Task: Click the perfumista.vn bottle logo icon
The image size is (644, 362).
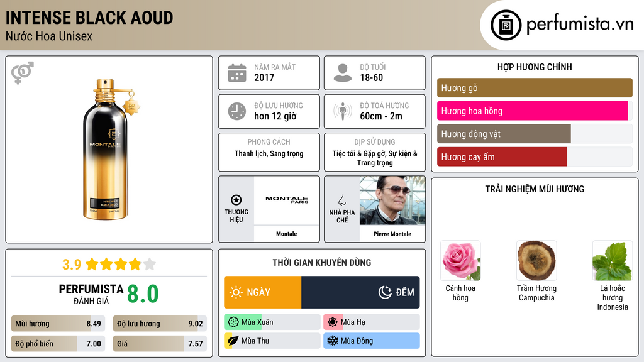Action: [x=505, y=25]
